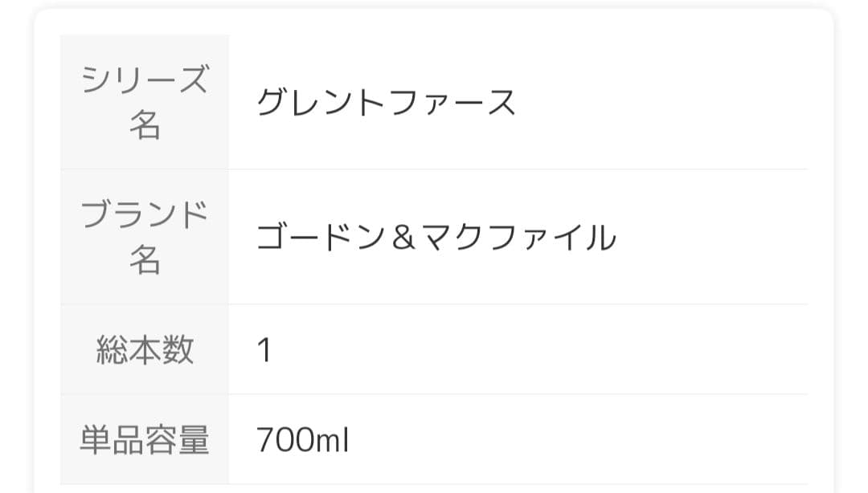Select the ゴードン＆マクファイル brand value

tap(436, 238)
